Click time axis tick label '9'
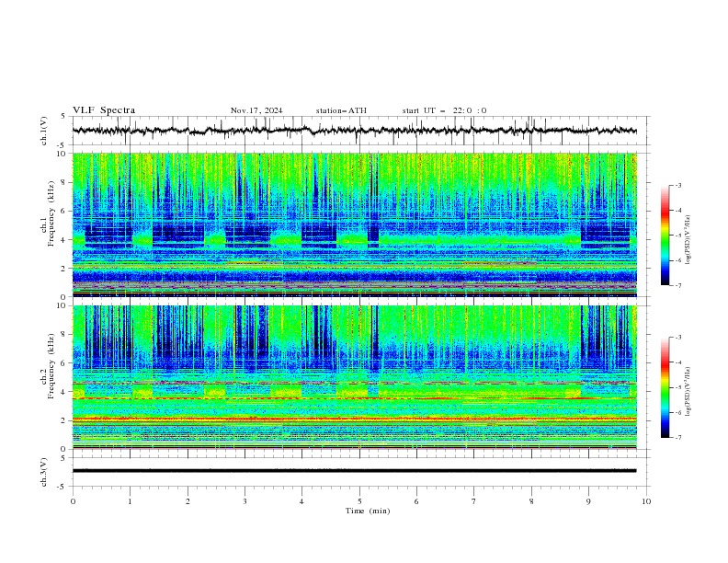Viewport: 728px width, 563px height. coord(588,501)
